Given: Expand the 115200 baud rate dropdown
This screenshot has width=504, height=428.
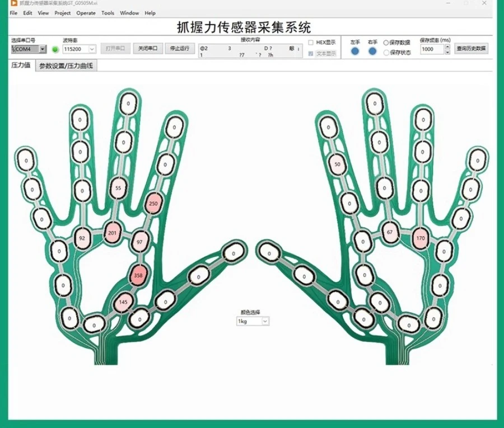Looking at the screenshot, I should (92, 49).
